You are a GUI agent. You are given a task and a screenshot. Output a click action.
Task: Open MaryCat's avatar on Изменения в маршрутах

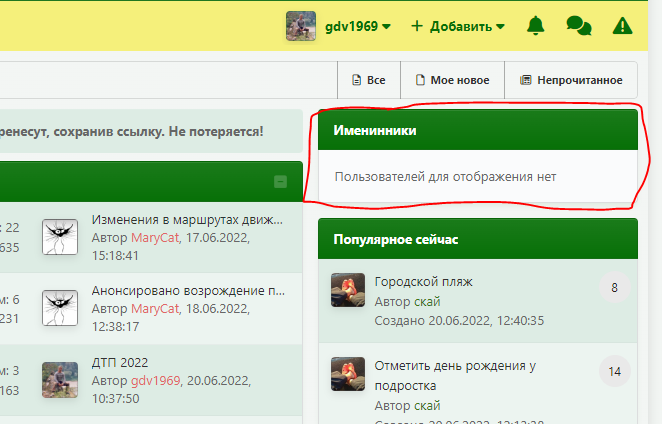60,237
